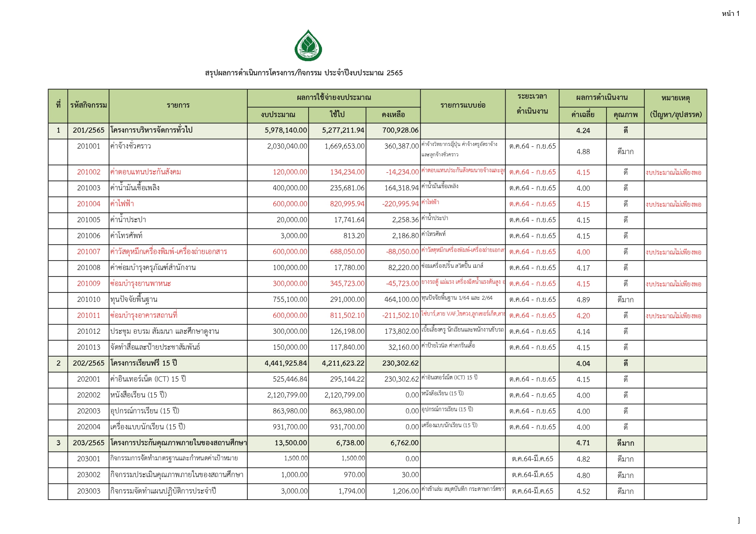
Task: Click the remaining amount 360,387.00
Action: (x=402, y=146)
